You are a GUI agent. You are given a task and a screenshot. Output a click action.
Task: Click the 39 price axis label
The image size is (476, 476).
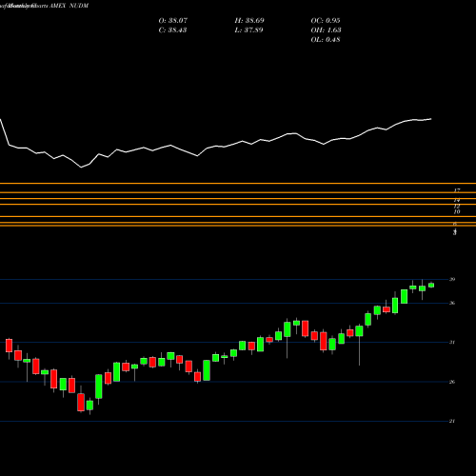[x=452, y=279]
